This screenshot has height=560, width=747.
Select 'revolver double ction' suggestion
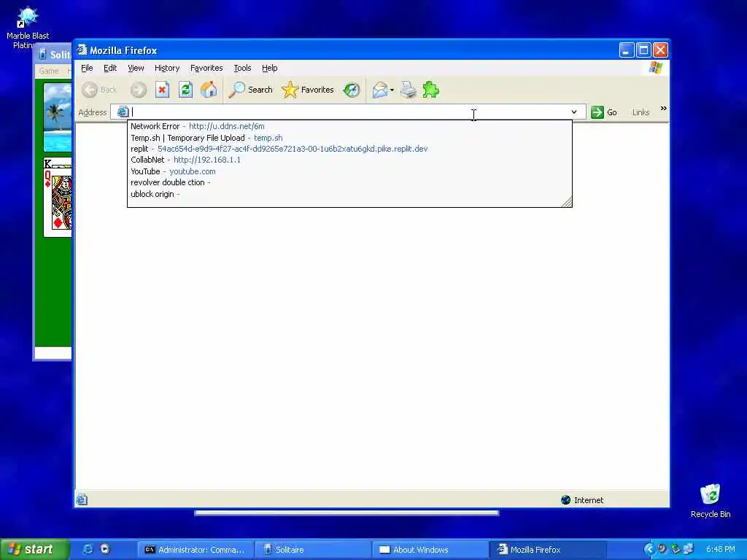click(x=349, y=182)
